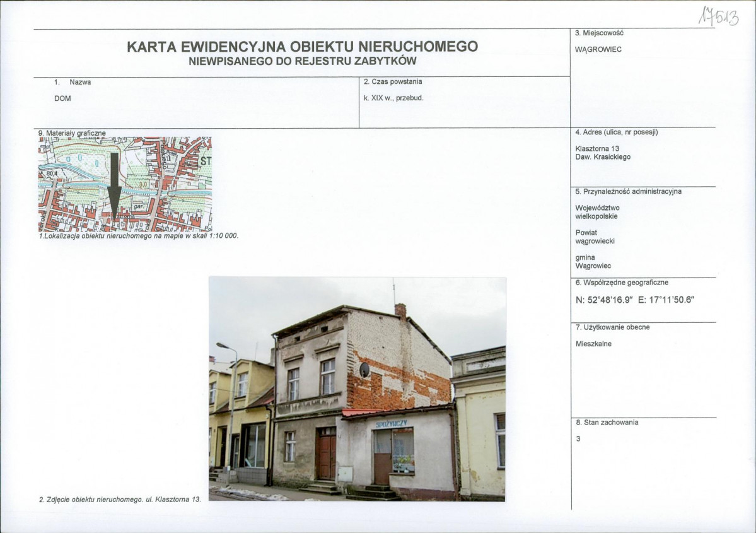
Task: Click the 'SPOŻYWCZY' shop sign in photo
Action: click(392, 424)
